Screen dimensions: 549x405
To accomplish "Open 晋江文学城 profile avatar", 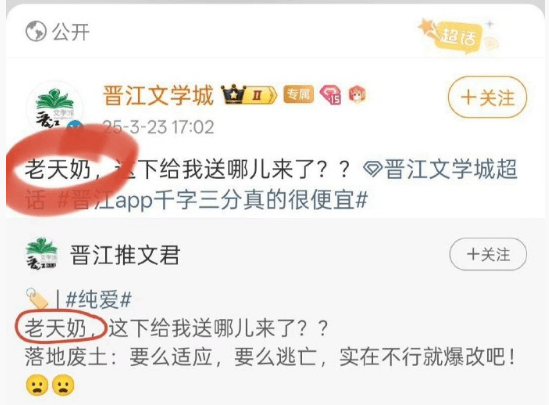I will pyautogui.click(x=55, y=109).
